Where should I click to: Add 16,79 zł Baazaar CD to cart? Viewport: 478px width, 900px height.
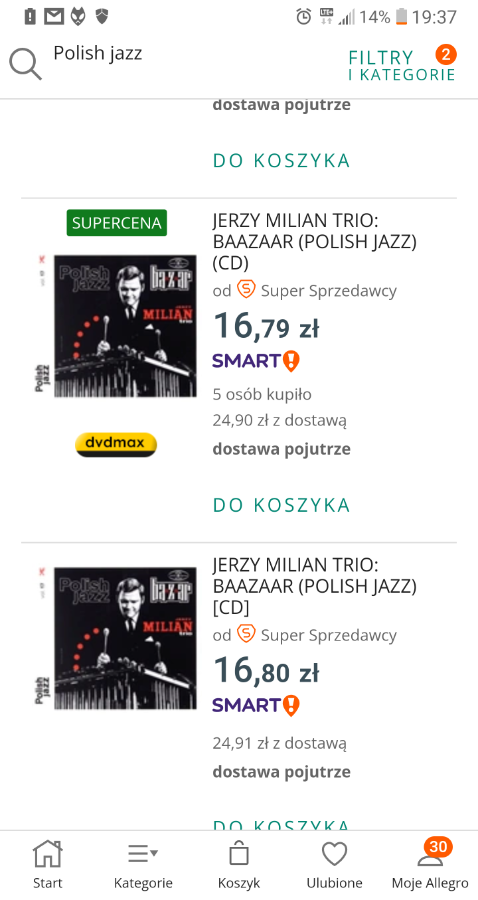[281, 505]
